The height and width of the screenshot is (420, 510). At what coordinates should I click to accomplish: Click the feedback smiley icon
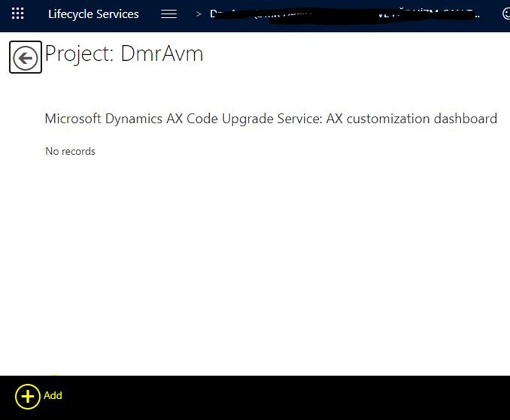point(506,14)
